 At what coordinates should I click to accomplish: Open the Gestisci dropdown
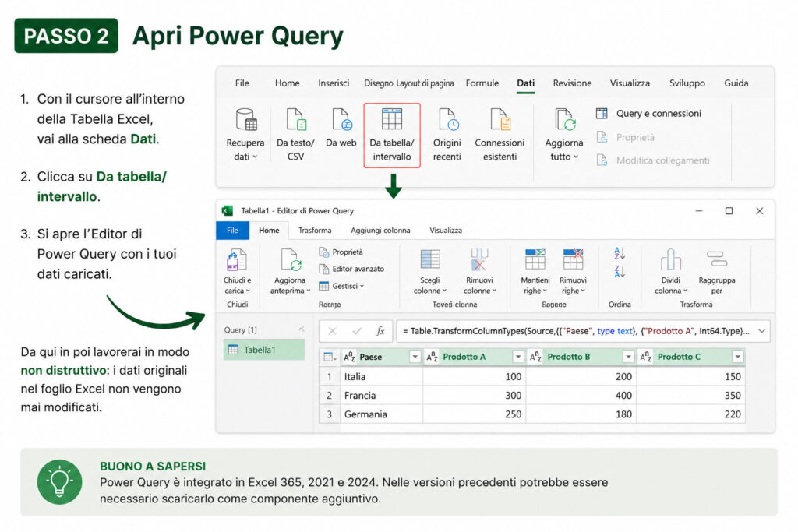coord(341,287)
